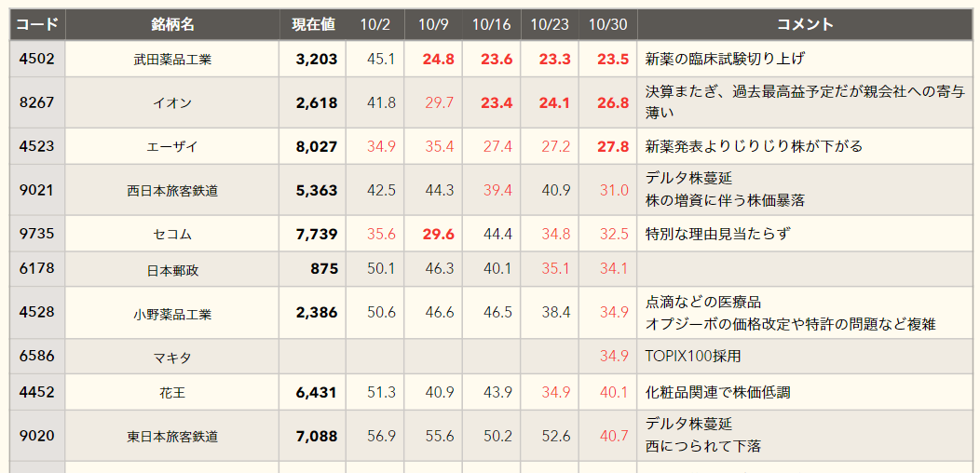Click the 50.1 value for 日本郵政
Viewport: 980px width, 473px height.
[x=381, y=269]
